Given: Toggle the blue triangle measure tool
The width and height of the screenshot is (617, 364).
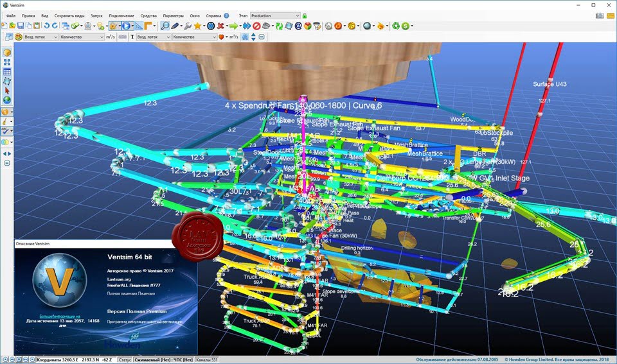Looking at the screenshot, I should 139,26.
